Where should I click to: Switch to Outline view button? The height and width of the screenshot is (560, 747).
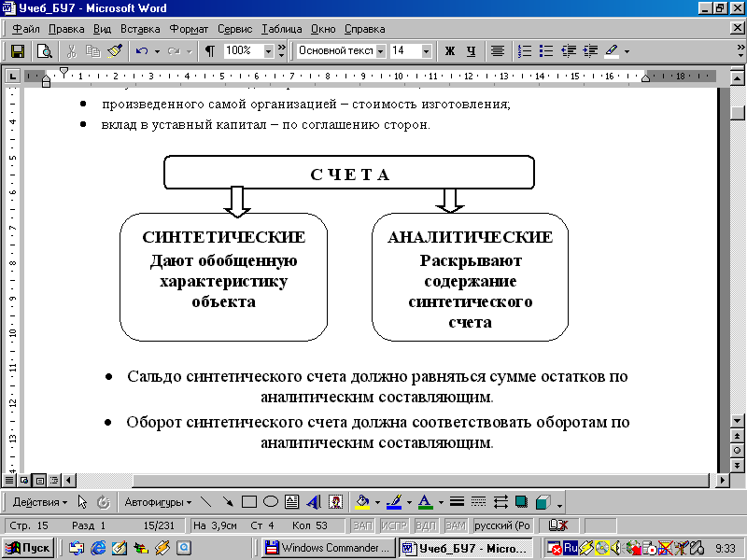click(54, 480)
